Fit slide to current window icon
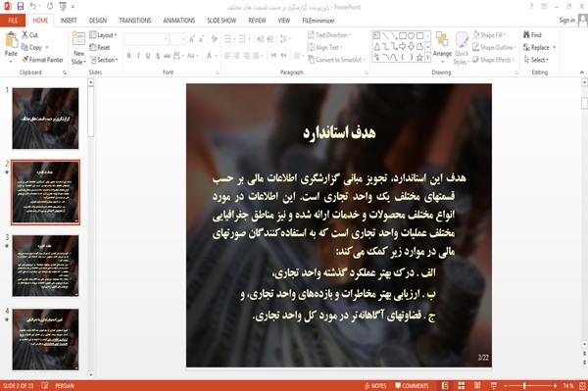The width and height of the screenshot is (588, 391). pos(582,386)
